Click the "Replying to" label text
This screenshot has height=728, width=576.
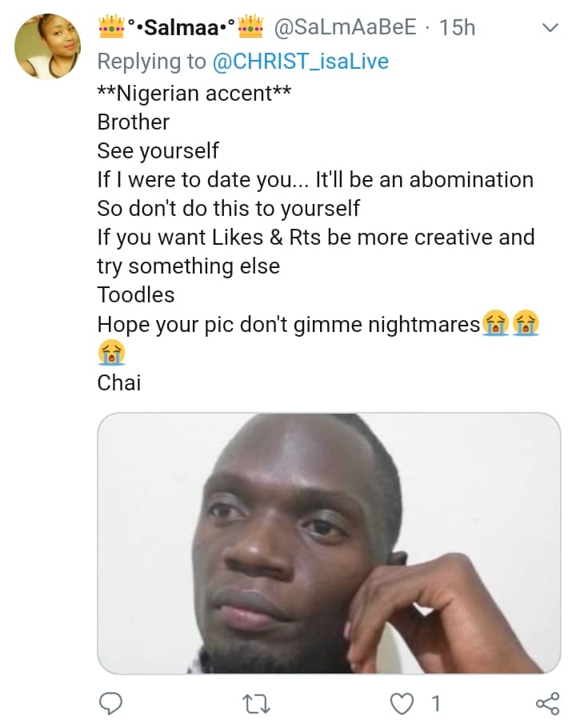(x=150, y=60)
